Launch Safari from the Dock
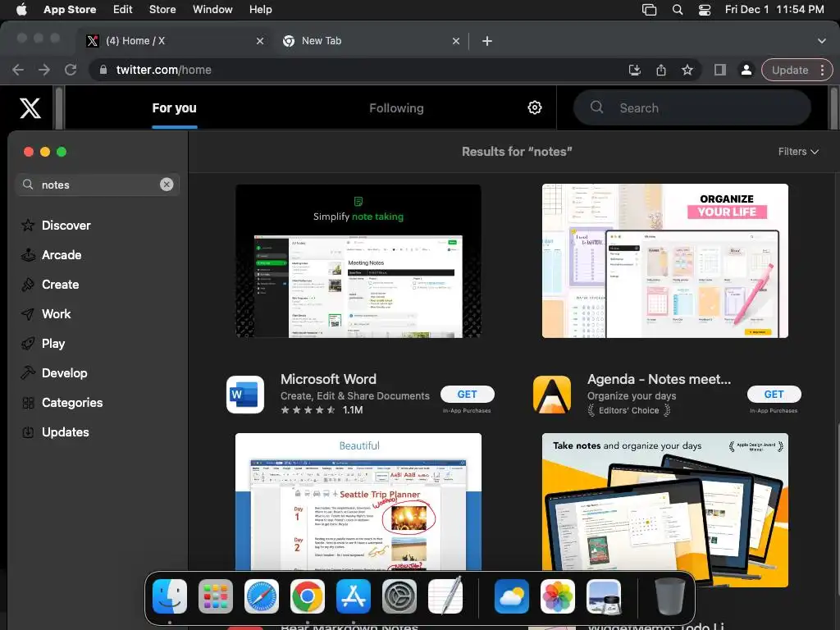 [262, 596]
